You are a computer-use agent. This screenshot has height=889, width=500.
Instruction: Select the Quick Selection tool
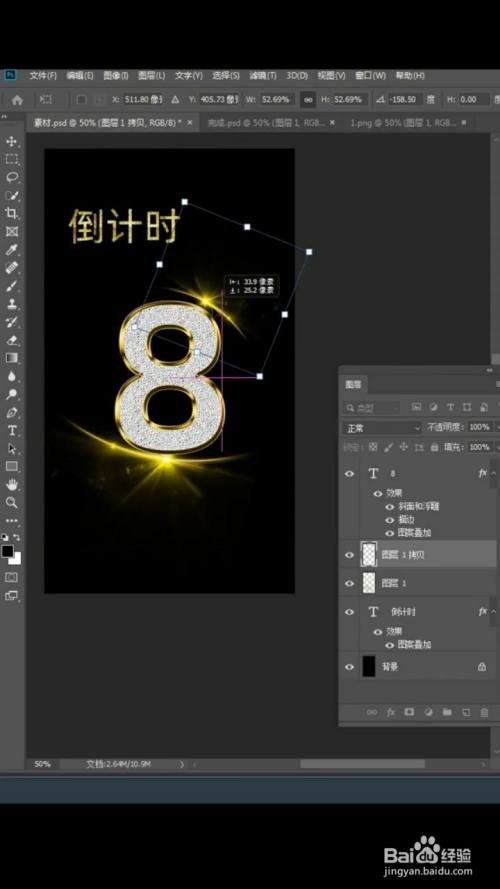11,196
